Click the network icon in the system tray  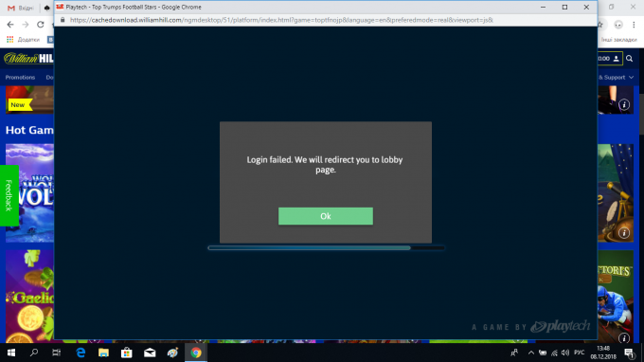554,353
